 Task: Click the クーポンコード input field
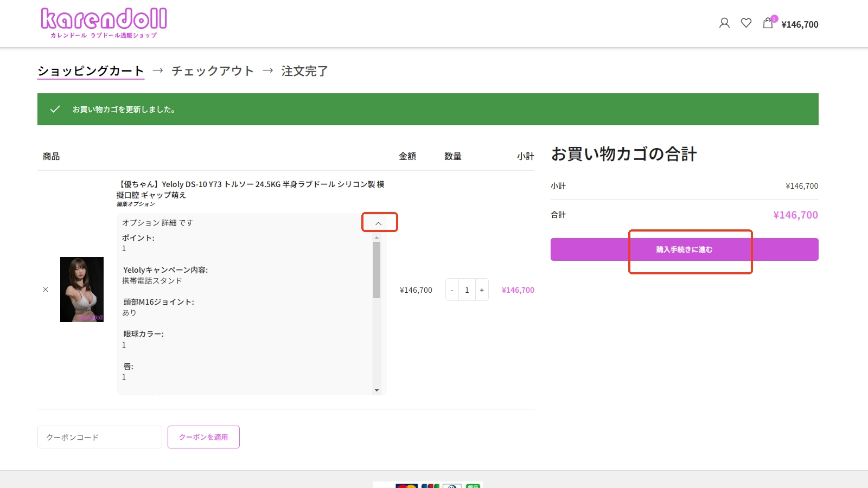[x=100, y=437]
